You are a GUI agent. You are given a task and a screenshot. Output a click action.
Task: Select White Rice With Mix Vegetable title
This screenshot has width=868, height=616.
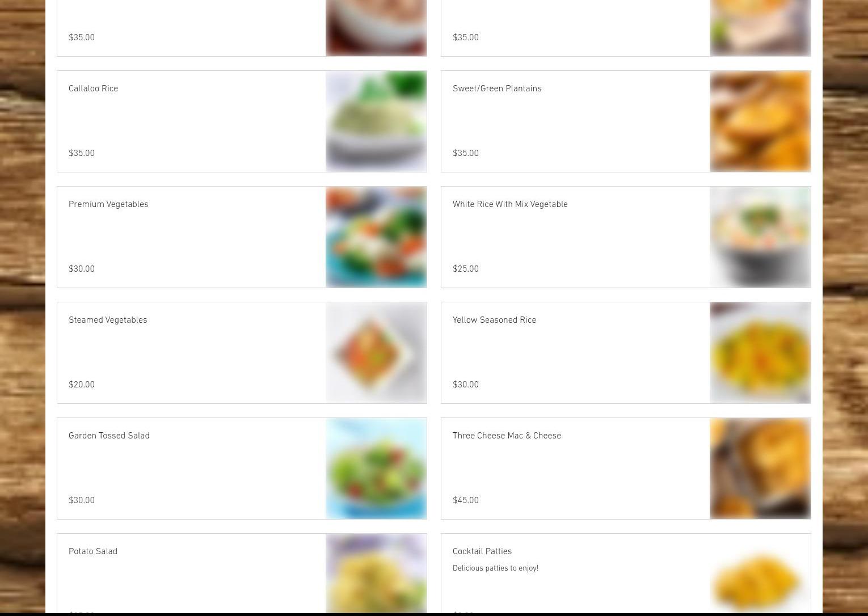coord(510,205)
